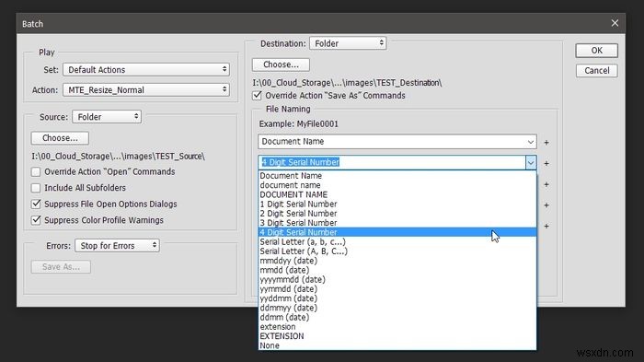Viewport: 644px width, 362px height.
Task: Click the Example: MyFile0001 text
Action: [x=299, y=123]
